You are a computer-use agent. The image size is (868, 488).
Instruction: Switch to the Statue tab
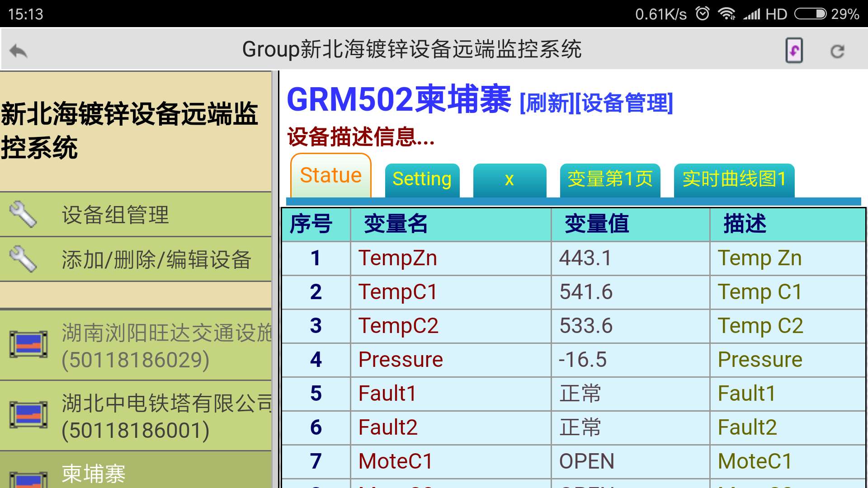coord(330,176)
